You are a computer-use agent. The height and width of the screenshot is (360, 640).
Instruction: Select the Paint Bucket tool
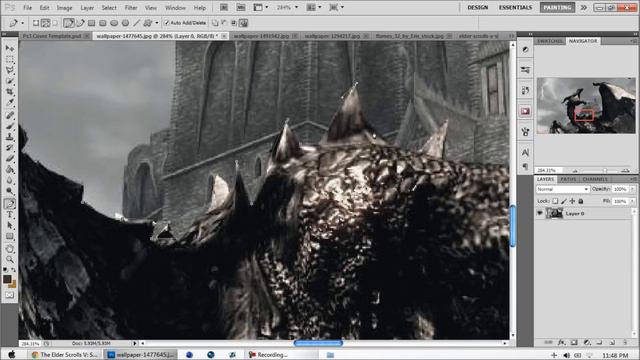coord(10,169)
